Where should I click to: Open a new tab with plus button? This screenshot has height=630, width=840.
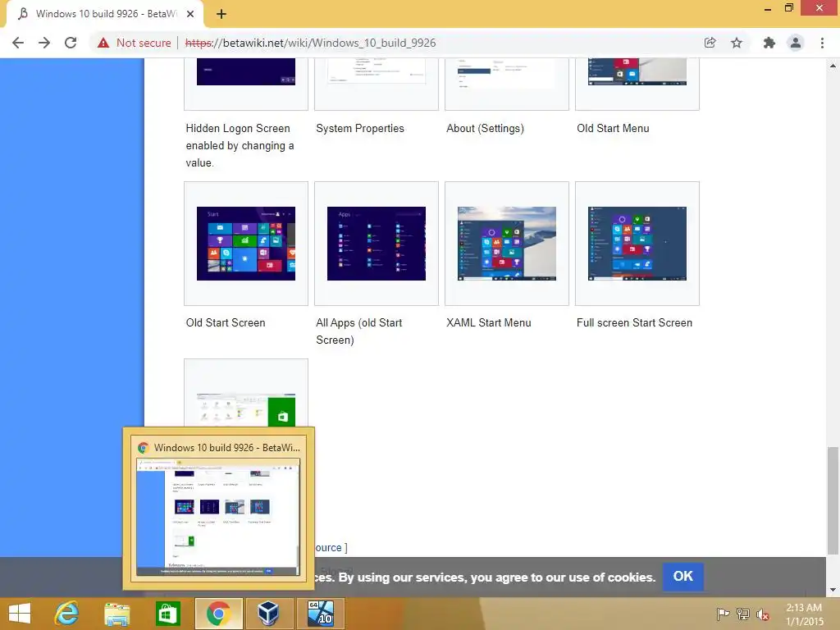pyautogui.click(x=221, y=15)
